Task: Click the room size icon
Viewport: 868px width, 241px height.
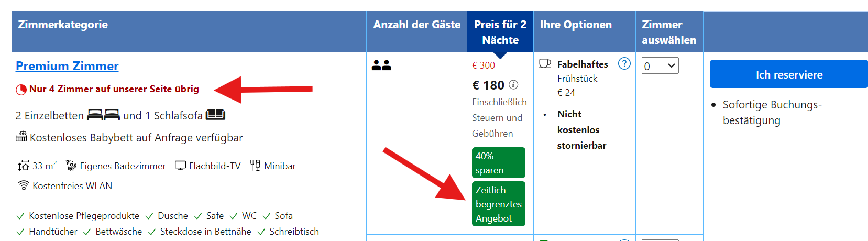Action: point(24,166)
